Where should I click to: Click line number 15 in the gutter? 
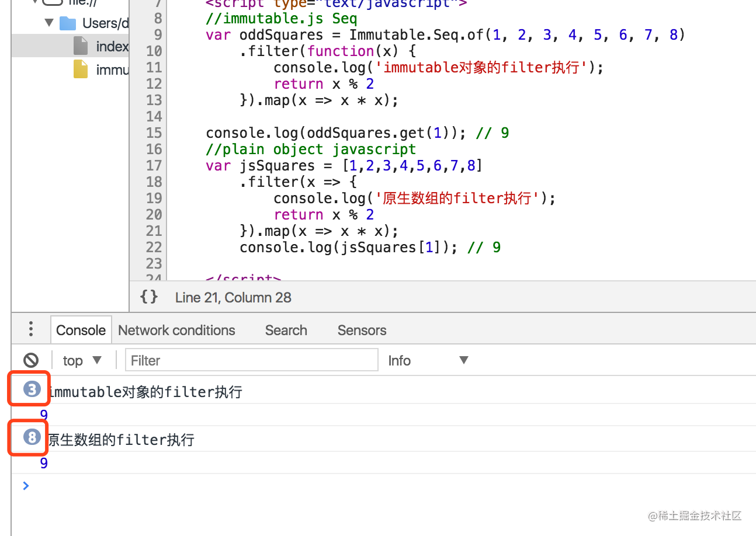pyautogui.click(x=154, y=133)
